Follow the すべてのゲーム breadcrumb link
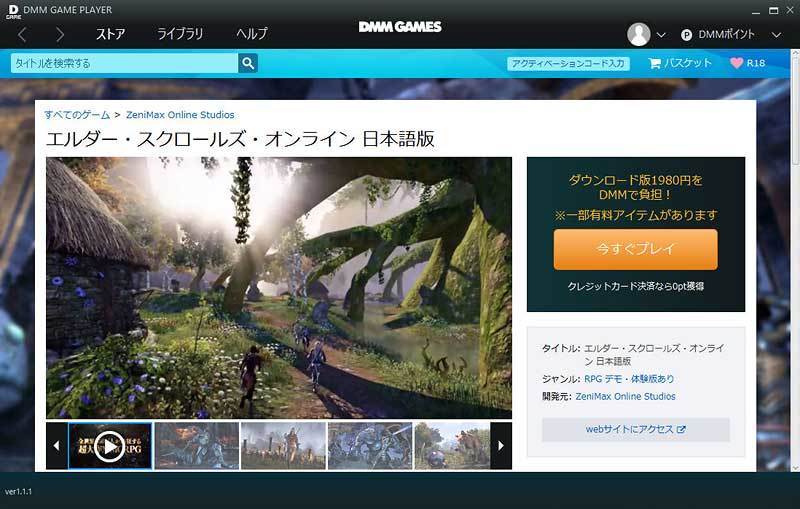The height and width of the screenshot is (509, 800). [77, 115]
